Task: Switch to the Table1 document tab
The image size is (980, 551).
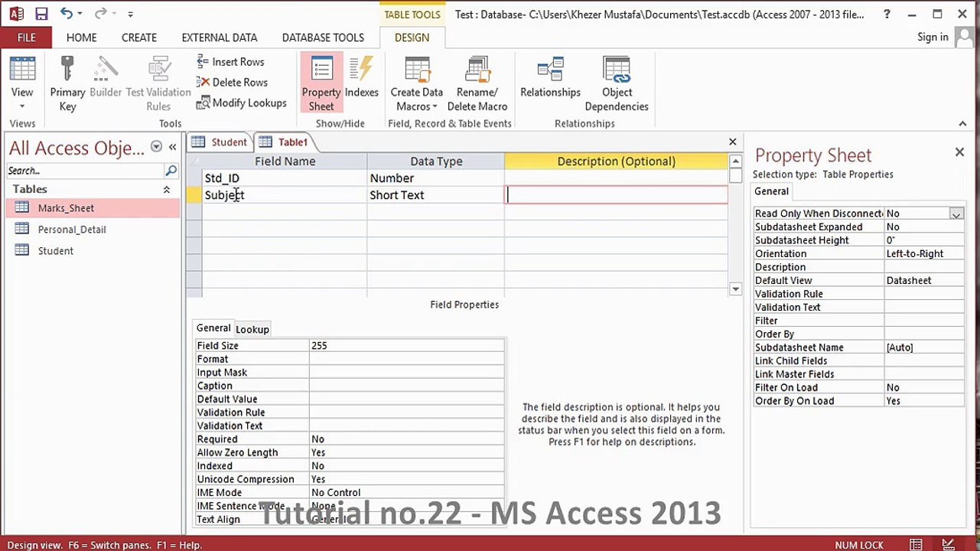Action: [284, 142]
